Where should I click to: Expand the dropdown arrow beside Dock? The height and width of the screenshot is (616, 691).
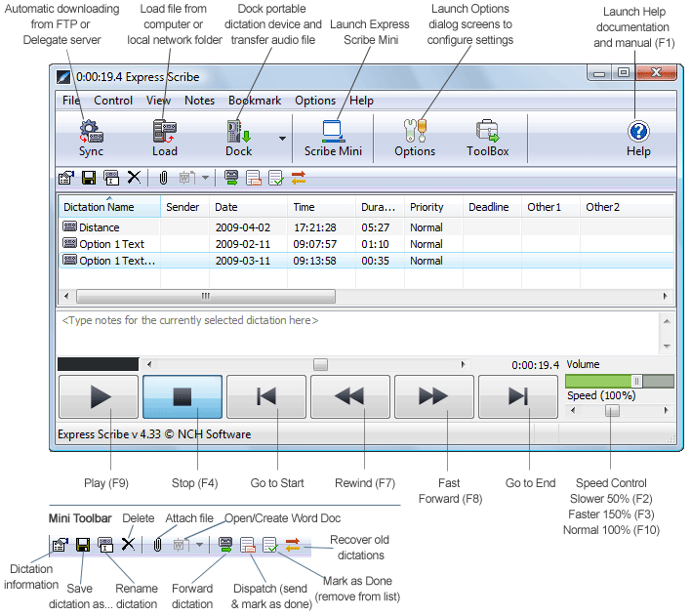point(282,139)
